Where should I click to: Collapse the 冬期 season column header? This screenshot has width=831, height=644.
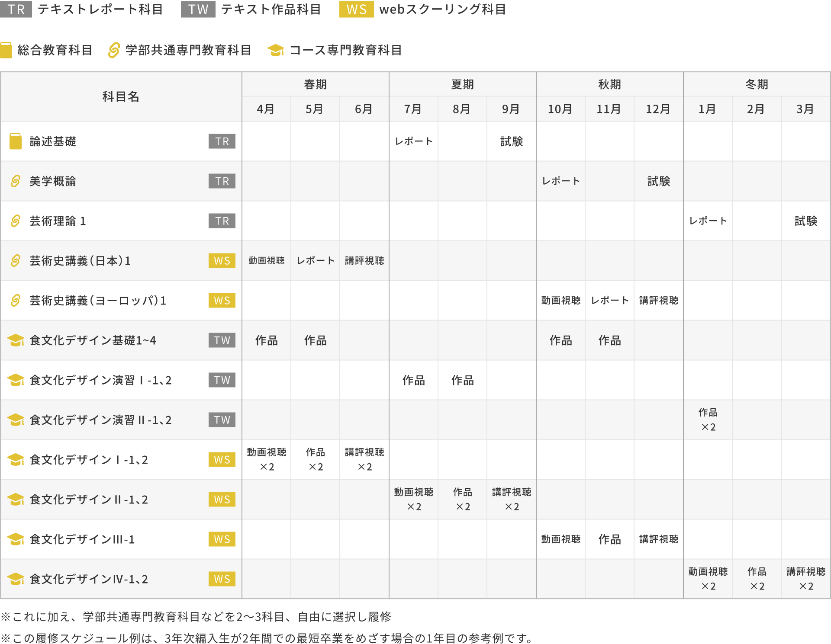[x=757, y=84]
